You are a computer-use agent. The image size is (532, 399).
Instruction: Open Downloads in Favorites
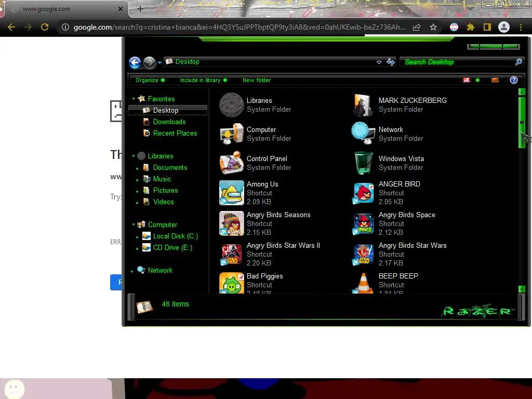tap(169, 122)
